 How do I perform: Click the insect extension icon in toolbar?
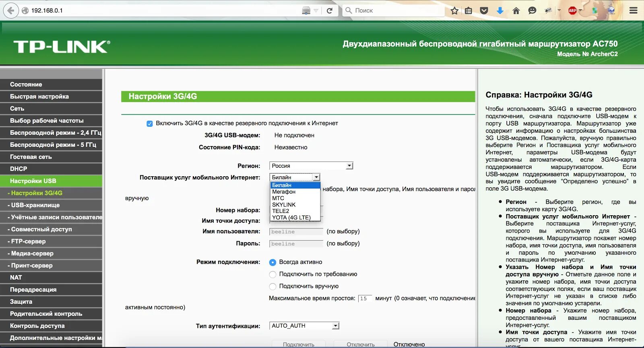click(x=548, y=10)
